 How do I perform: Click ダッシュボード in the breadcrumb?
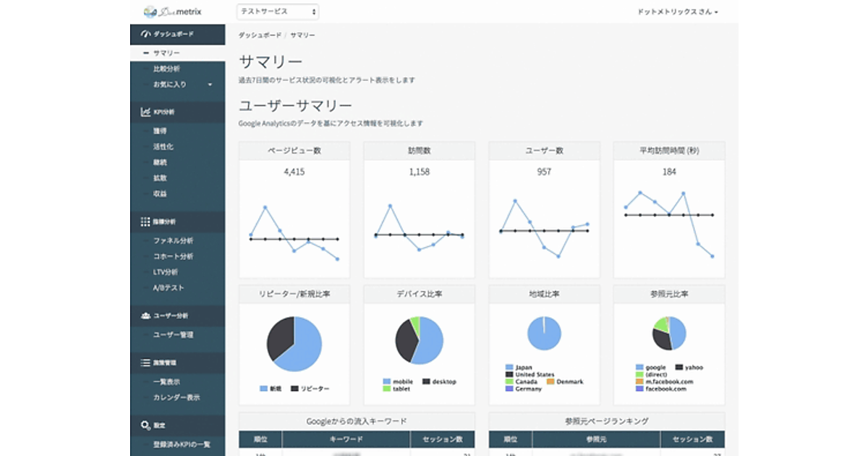pyautogui.click(x=260, y=35)
